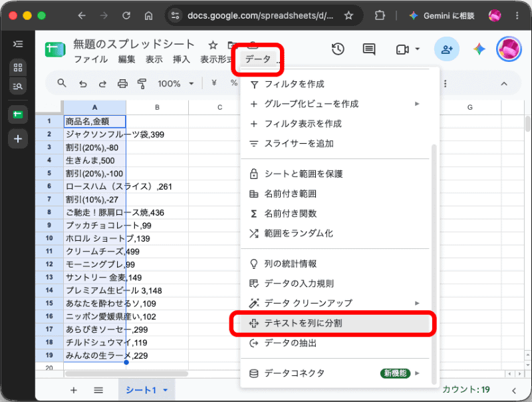Undo the last action
This screenshot has height=402, width=532.
click(x=82, y=83)
